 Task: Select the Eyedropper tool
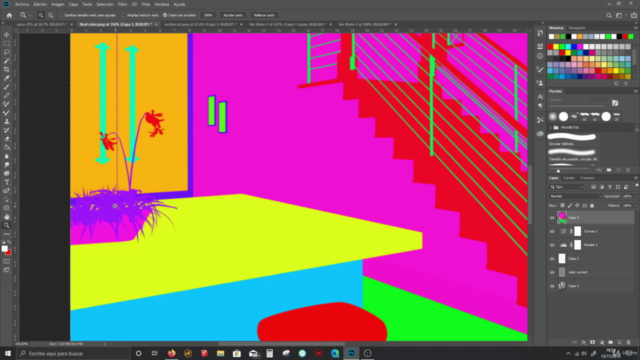pyautogui.click(x=7, y=78)
